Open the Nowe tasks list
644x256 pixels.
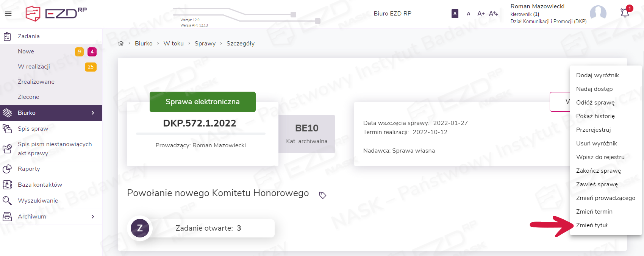26,52
